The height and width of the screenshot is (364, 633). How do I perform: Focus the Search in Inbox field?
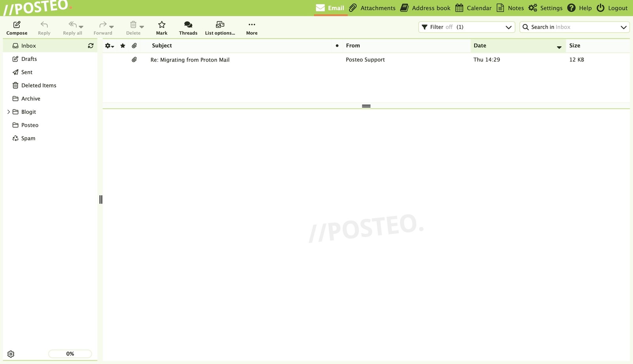[x=574, y=27]
